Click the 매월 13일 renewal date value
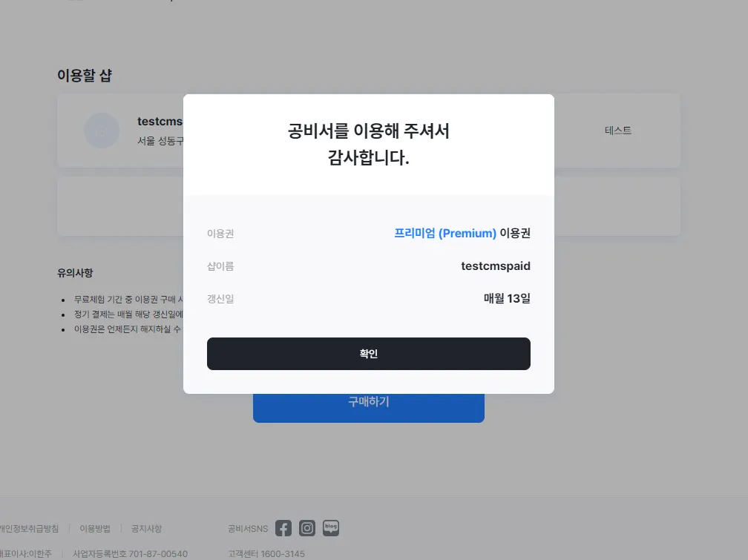Image resolution: width=748 pixels, height=560 pixels. coord(507,298)
